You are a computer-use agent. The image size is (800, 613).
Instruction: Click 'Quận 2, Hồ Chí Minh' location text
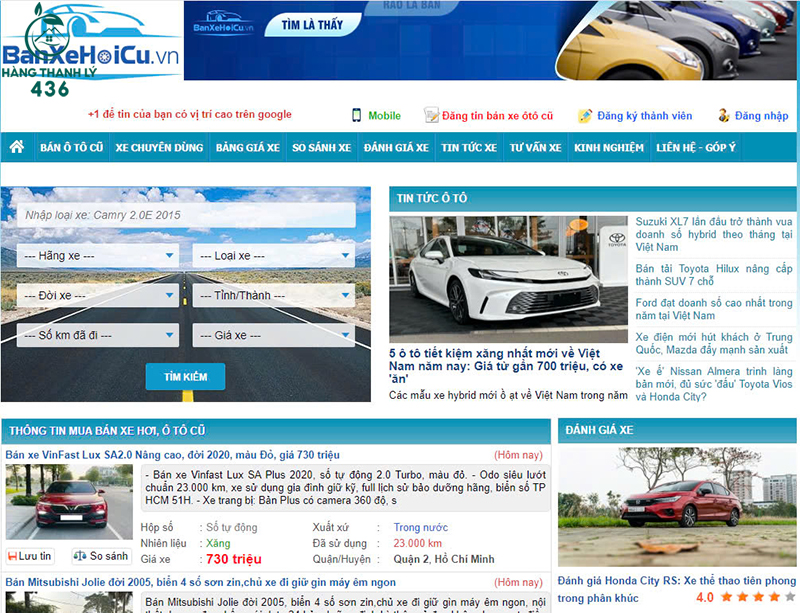pos(444,559)
